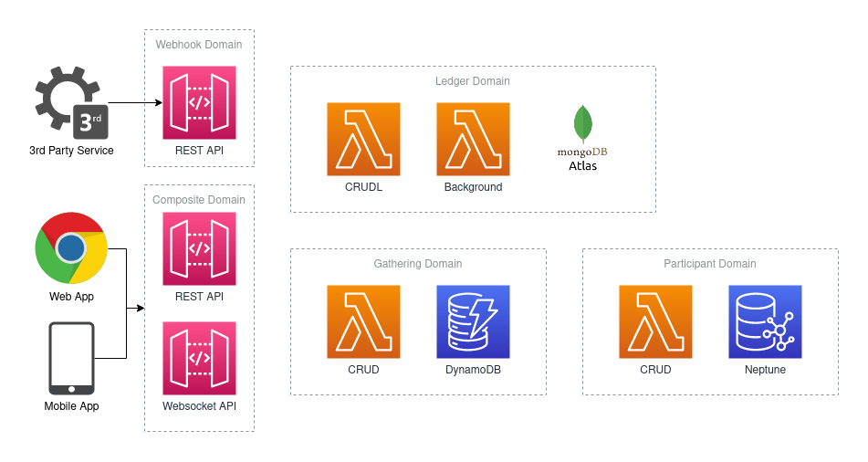Select the Participant Domain title text

710,264
